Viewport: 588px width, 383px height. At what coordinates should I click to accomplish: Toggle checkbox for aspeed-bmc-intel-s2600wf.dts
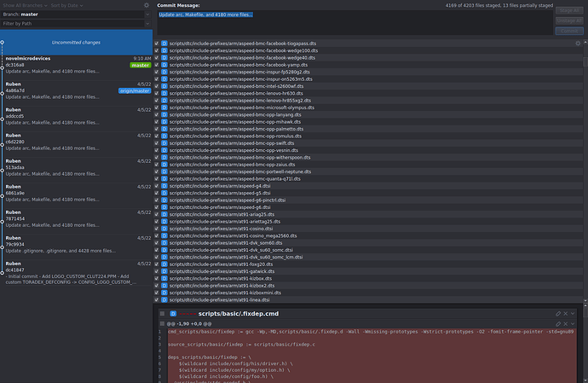157,86
